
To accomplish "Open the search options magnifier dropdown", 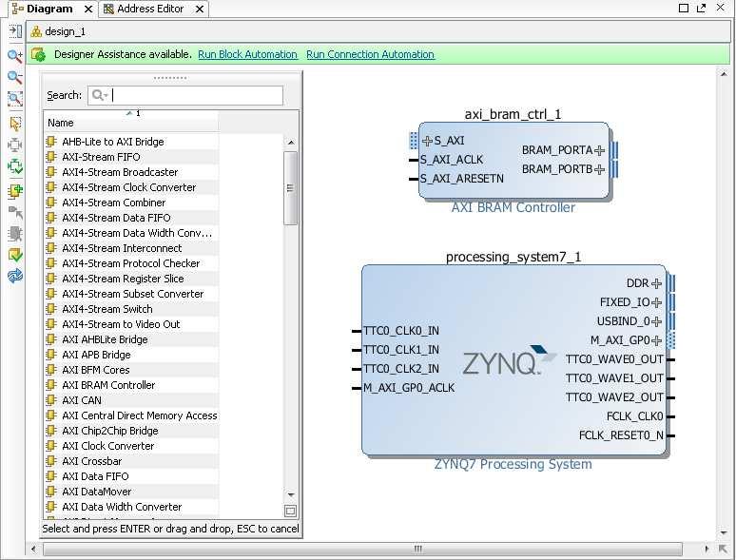I will [x=100, y=95].
